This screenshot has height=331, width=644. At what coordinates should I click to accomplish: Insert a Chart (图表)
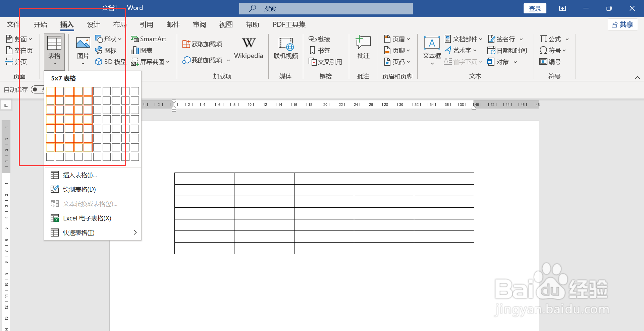click(142, 50)
